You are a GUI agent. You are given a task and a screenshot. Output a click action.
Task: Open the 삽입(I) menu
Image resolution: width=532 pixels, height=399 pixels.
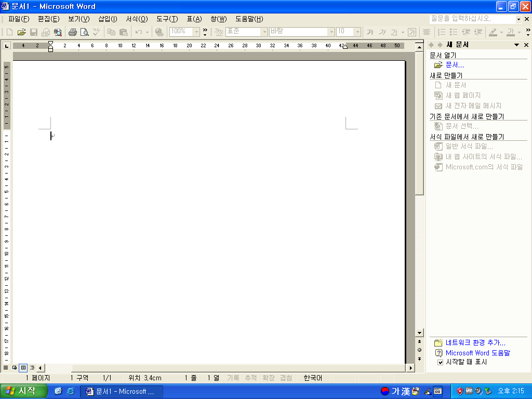[x=108, y=19]
